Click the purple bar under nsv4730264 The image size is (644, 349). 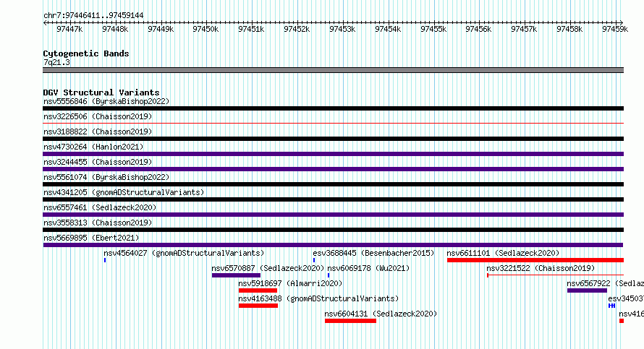[333, 154]
